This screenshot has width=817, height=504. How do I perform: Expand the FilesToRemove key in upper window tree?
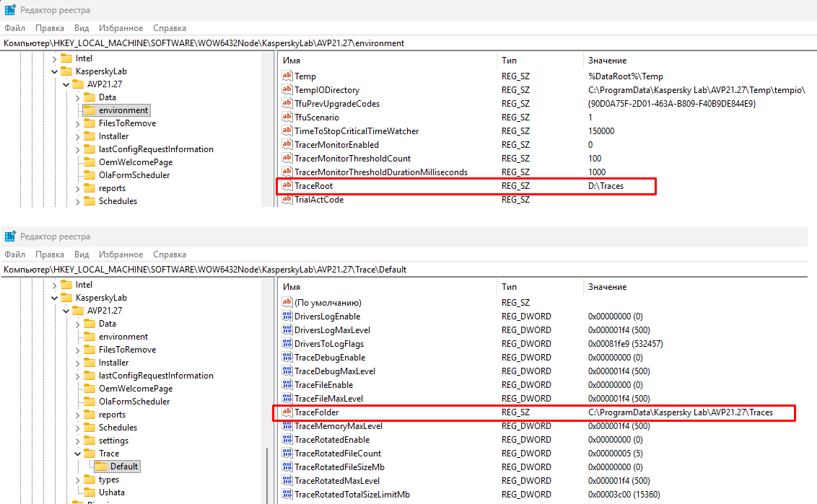(x=77, y=123)
